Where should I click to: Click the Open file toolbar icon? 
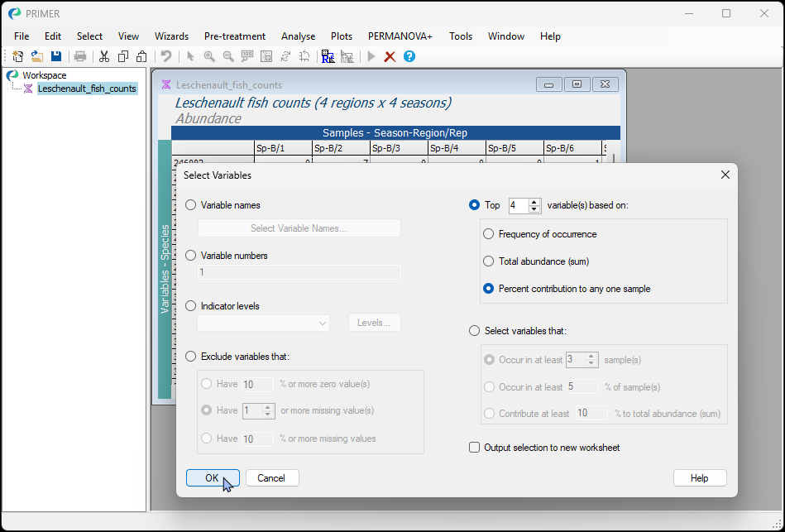tap(36, 56)
